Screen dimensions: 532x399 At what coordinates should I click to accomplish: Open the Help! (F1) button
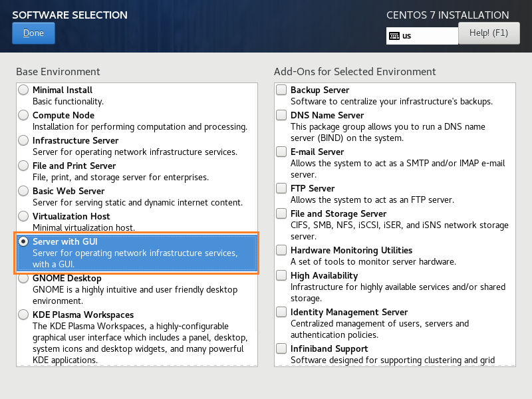click(x=489, y=33)
